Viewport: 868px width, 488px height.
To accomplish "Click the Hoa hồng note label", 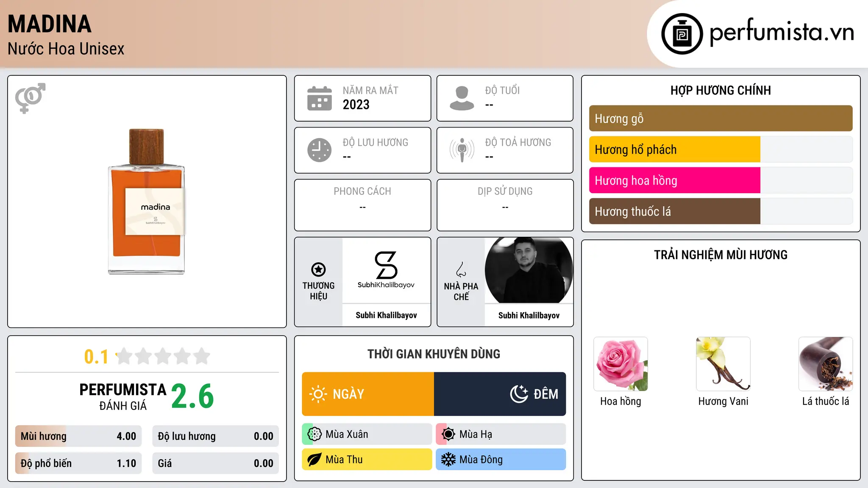I will pyautogui.click(x=620, y=402).
